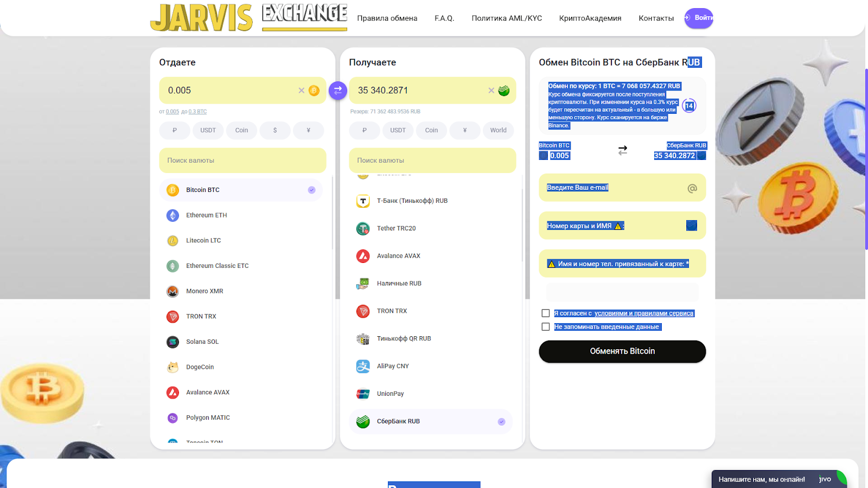The height and width of the screenshot is (488, 868).
Task: Clear the 35 340.2871 amount with the X
Action: click(491, 91)
